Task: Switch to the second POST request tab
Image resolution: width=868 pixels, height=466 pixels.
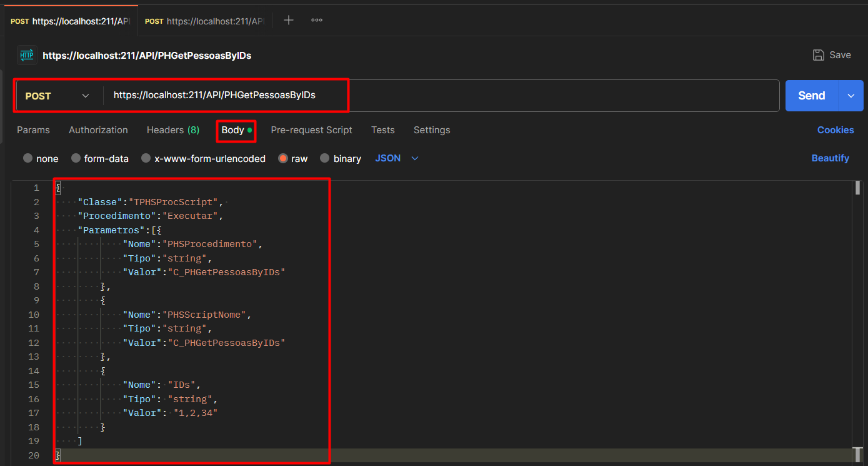Action: pyautogui.click(x=205, y=21)
